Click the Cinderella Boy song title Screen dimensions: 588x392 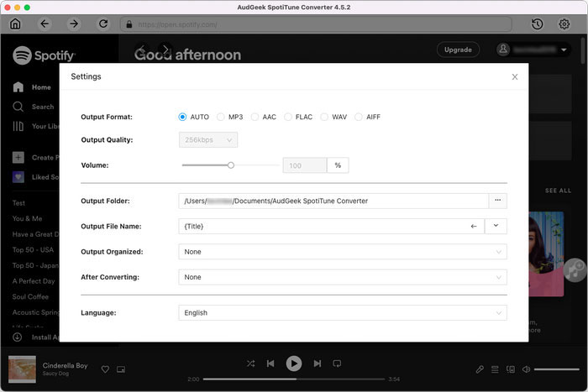pyautogui.click(x=65, y=365)
